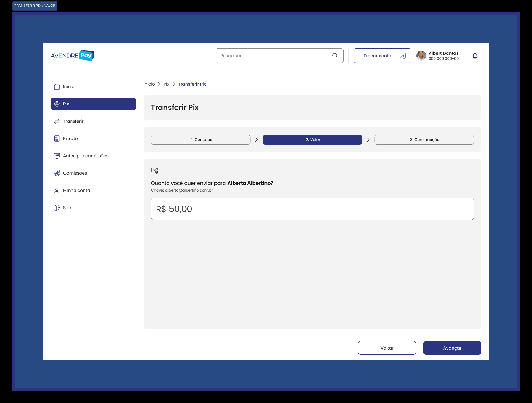Click the Transferir arrows icon
The height and width of the screenshot is (403, 532).
pyautogui.click(x=57, y=121)
